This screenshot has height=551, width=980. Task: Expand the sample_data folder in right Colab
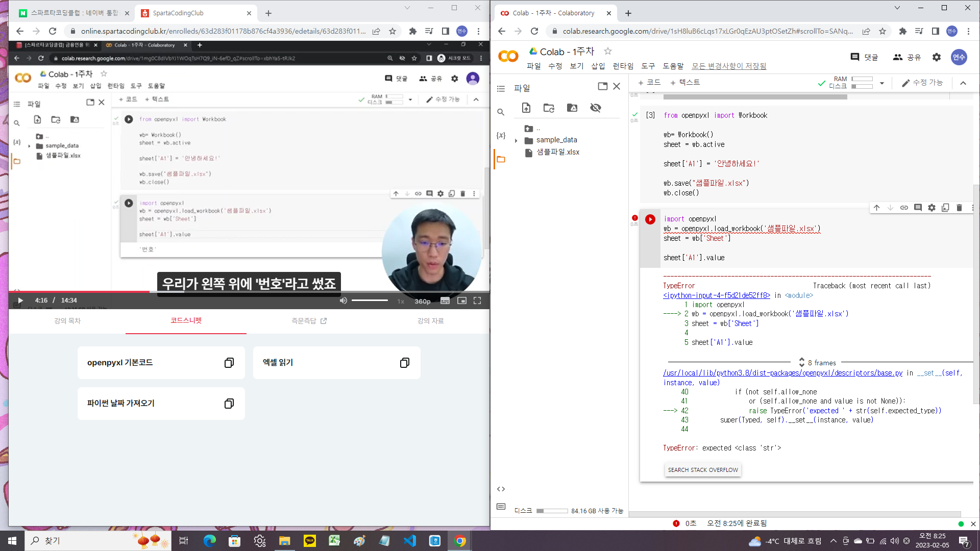[516, 140]
